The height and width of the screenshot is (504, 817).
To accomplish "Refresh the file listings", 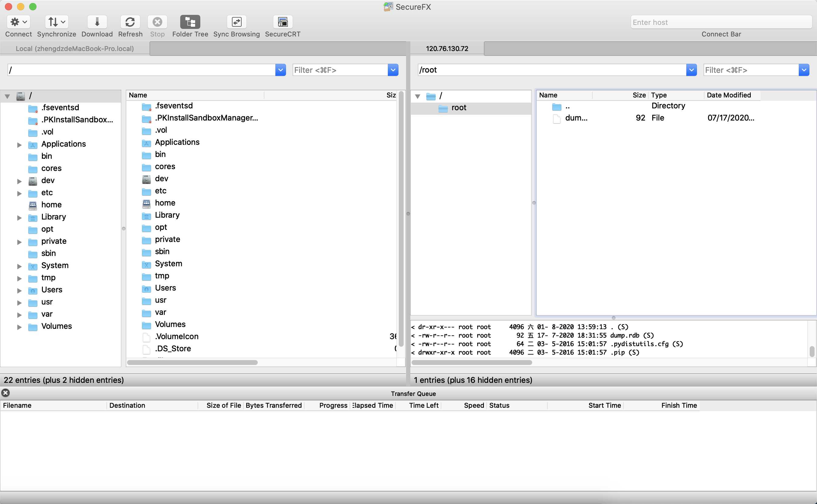I will 130,22.
